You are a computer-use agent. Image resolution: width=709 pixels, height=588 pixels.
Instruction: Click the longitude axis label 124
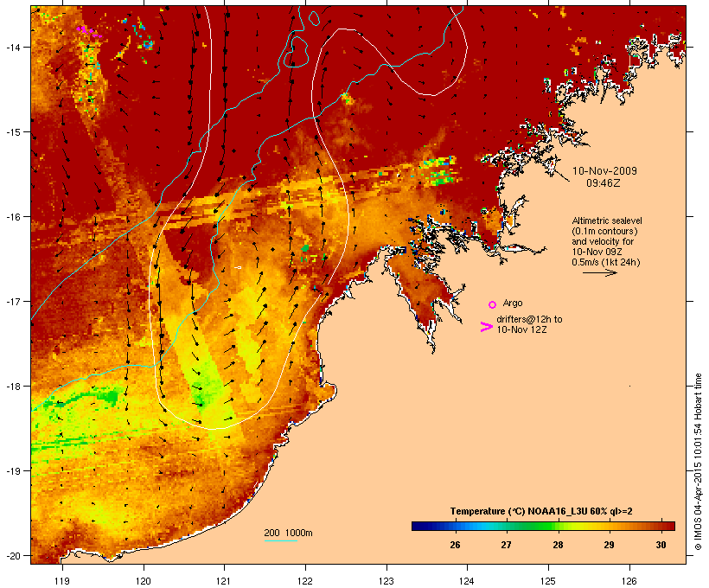coord(467,581)
